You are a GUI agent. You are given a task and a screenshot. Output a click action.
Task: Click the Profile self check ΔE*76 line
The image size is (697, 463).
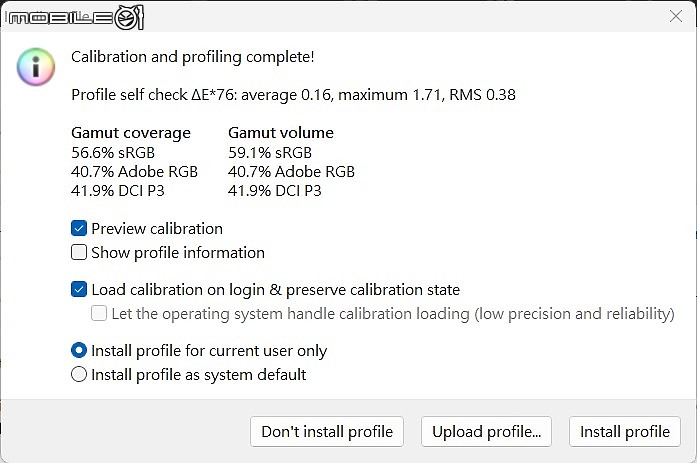[x=293, y=95]
